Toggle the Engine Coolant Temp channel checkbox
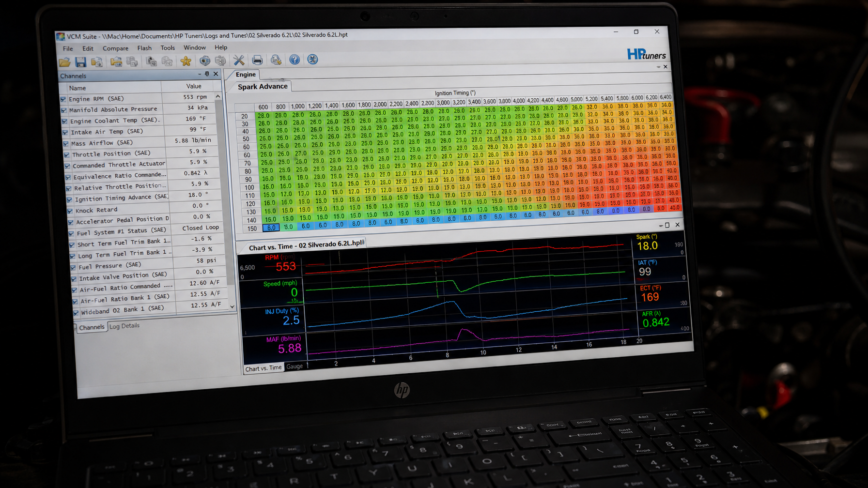 64,122
